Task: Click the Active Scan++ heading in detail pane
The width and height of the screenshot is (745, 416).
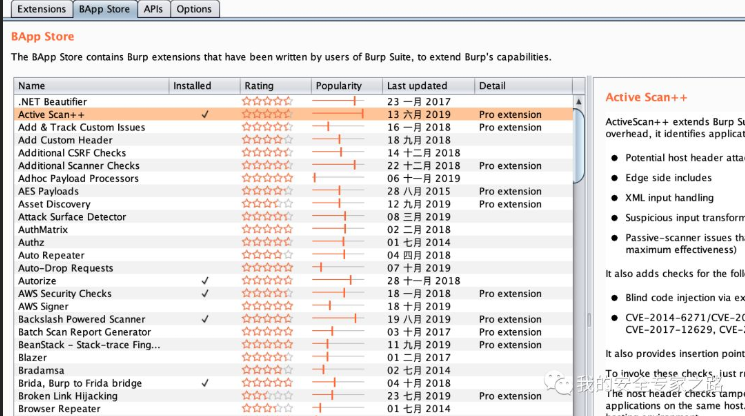Action: point(646,97)
